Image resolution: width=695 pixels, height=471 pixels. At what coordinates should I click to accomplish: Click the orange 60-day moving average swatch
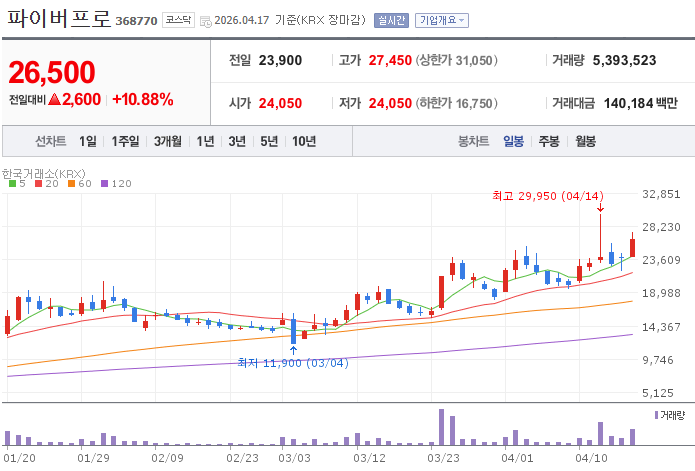pyautogui.click(x=71, y=183)
